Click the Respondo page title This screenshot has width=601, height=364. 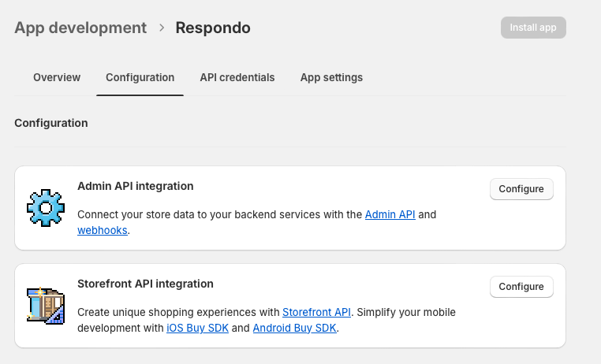(x=213, y=28)
